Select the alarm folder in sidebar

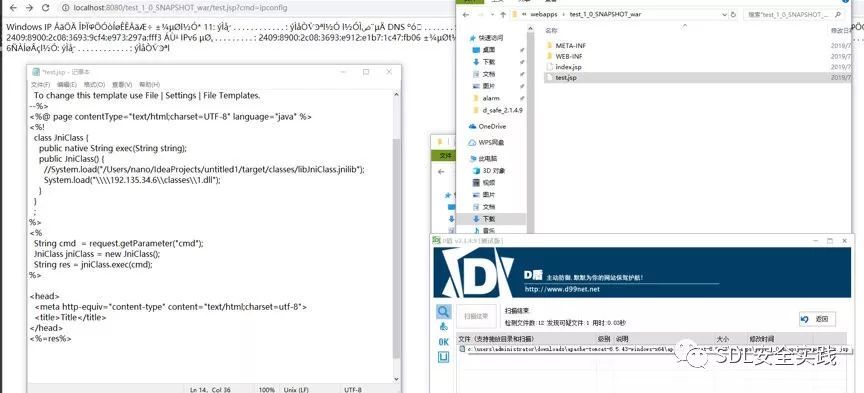(x=491, y=98)
